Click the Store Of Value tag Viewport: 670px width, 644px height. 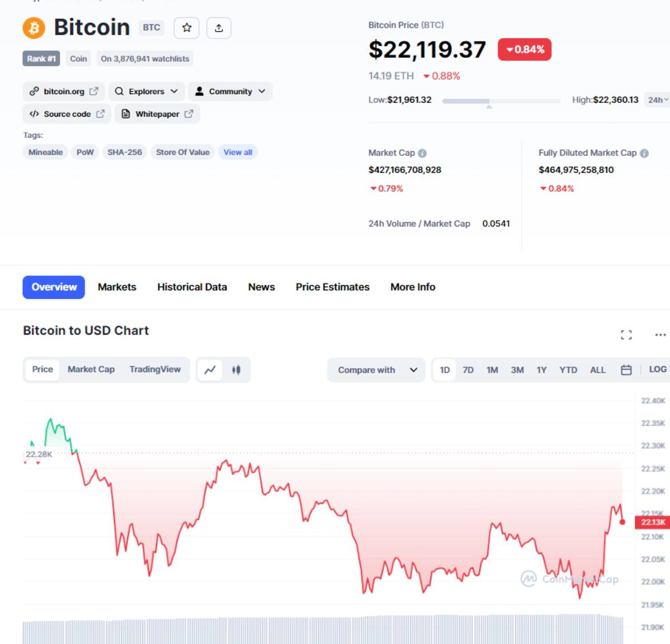pos(183,152)
